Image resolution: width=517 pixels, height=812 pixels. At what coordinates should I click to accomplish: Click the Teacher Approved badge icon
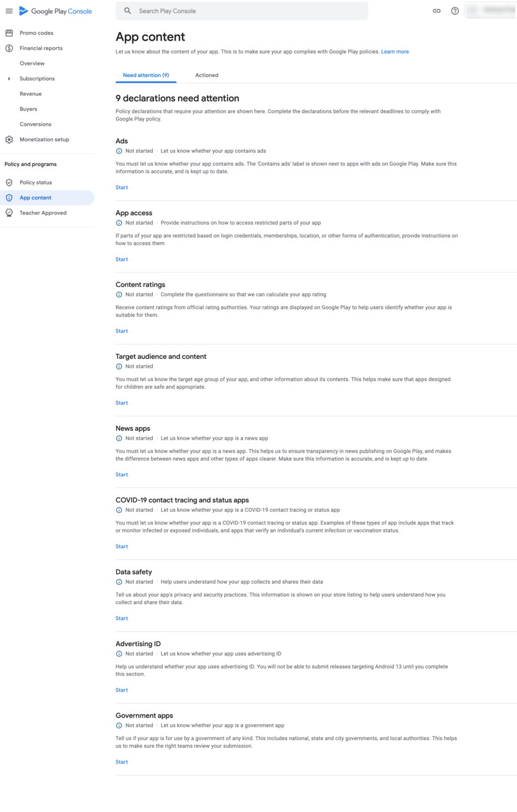tap(9, 213)
